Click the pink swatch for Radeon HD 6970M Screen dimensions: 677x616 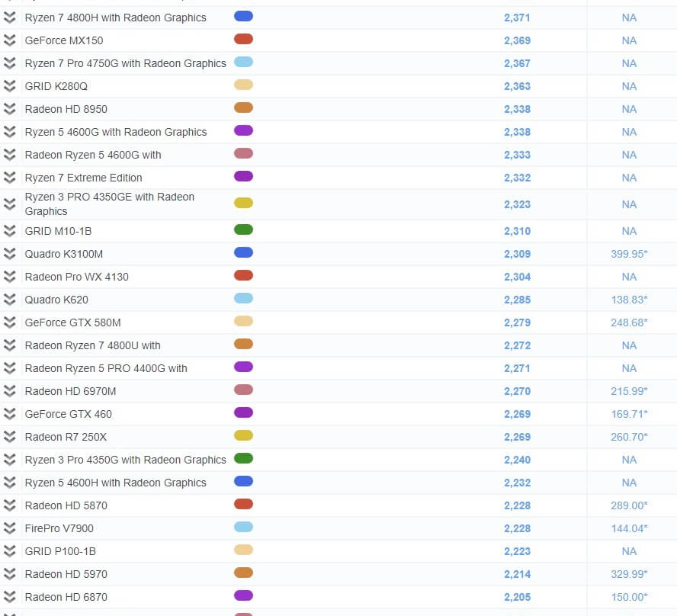[x=243, y=390]
